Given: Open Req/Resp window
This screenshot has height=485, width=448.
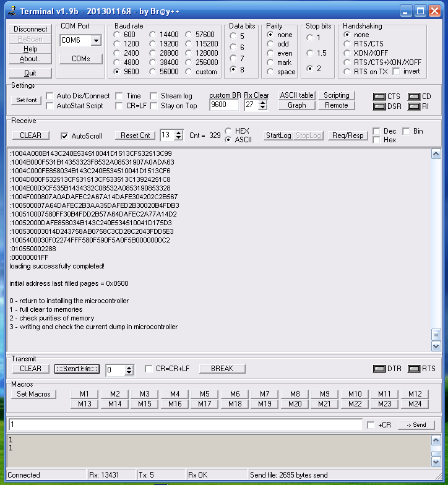Looking at the screenshot, I should [348, 135].
